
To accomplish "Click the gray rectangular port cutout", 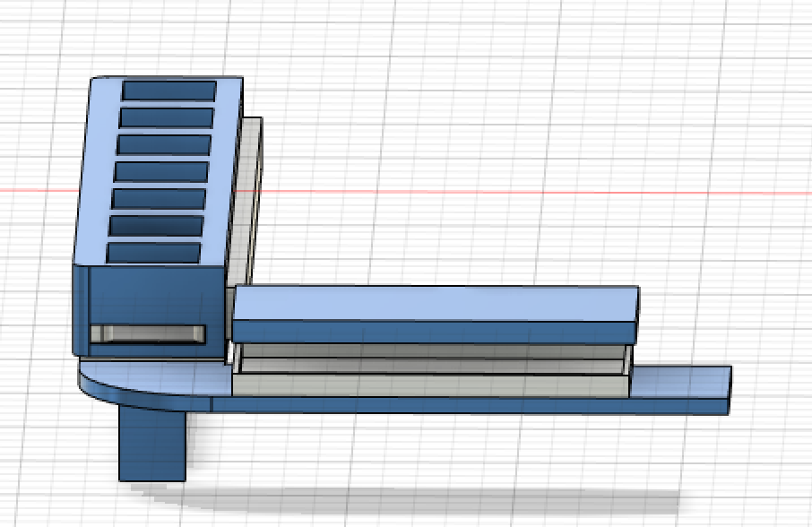I will pyautogui.click(x=148, y=334).
